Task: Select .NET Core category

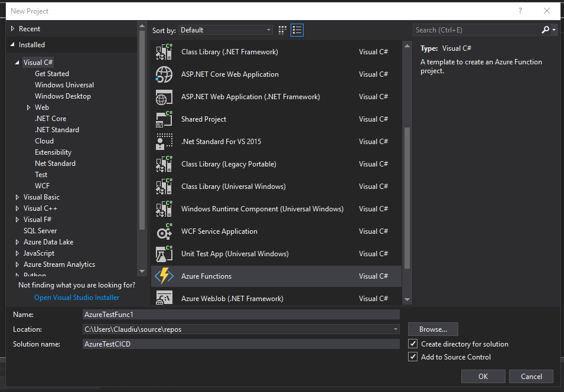Action: (50, 118)
